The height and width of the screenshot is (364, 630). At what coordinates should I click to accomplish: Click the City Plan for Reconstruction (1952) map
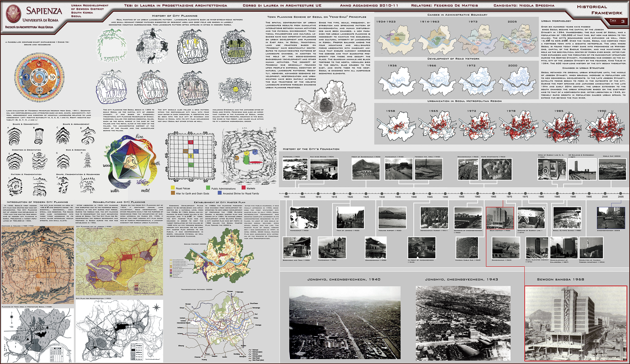pyautogui.click(x=119, y=331)
